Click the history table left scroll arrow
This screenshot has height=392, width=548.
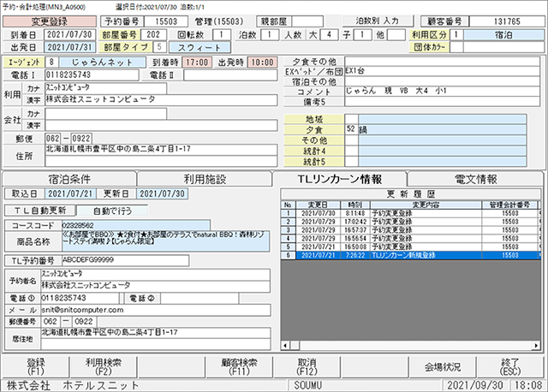[x=285, y=346]
